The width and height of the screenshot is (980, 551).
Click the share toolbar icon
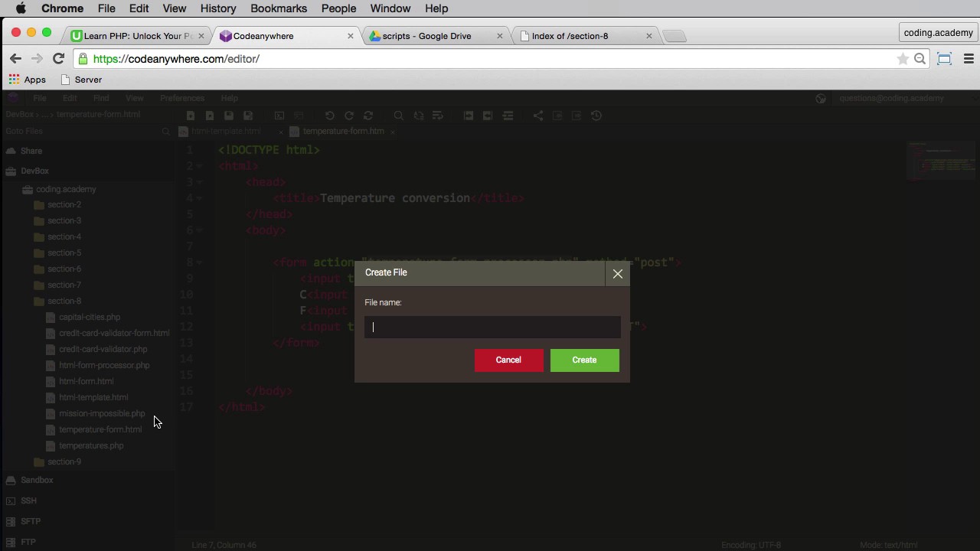click(538, 116)
